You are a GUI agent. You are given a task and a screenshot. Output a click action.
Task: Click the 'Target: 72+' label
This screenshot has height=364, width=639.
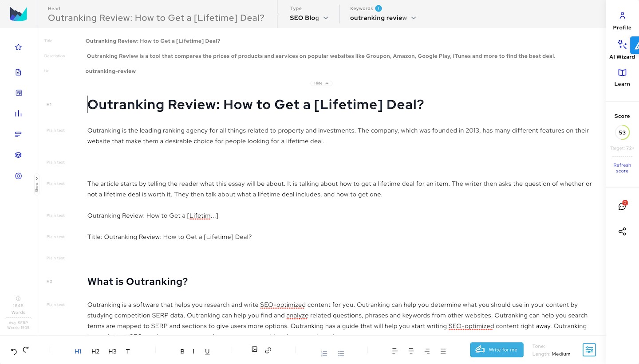[622, 148]
